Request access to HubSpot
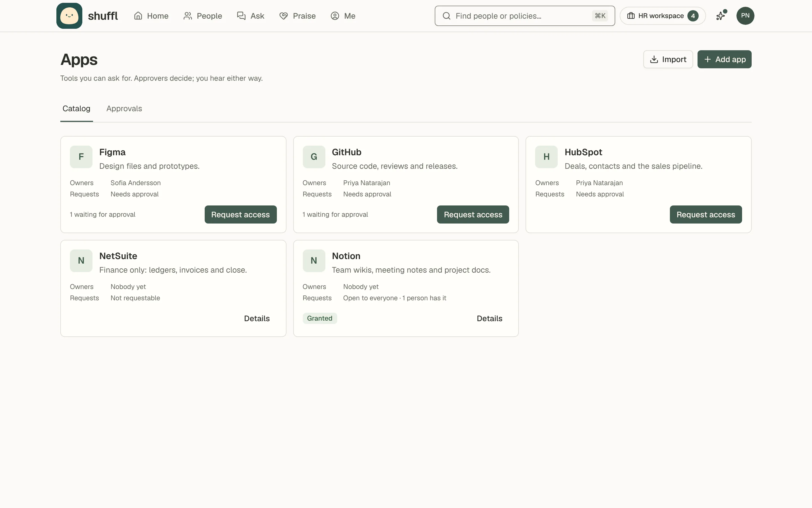 706,214
